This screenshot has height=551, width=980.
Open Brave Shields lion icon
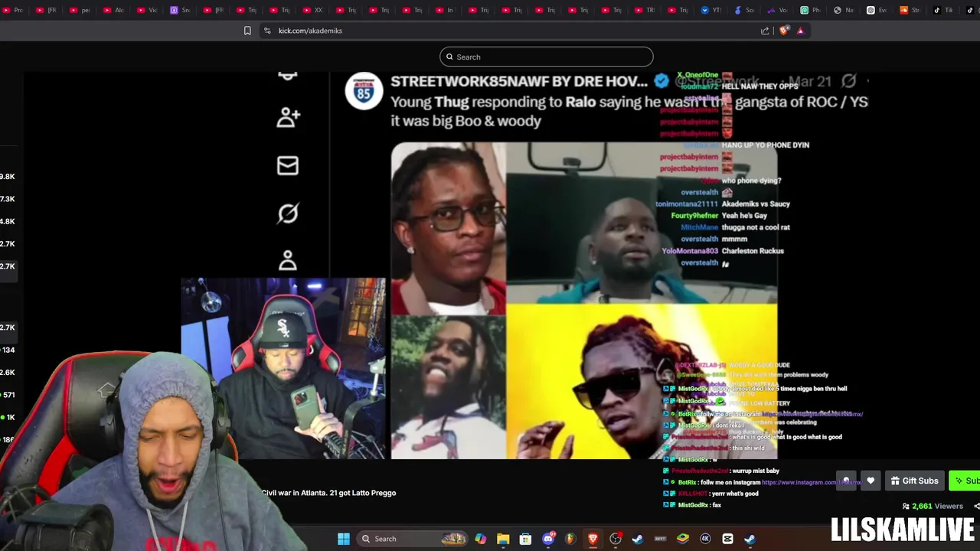point(784,31)
